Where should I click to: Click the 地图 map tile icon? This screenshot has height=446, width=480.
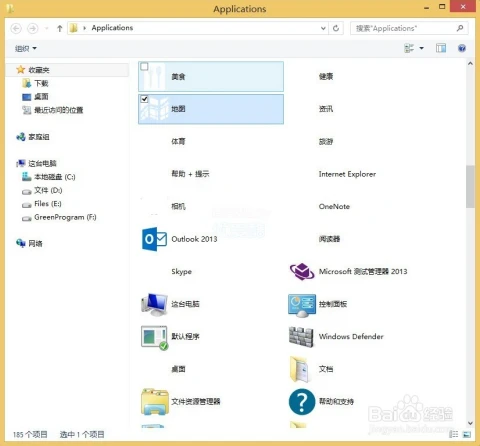coord(154,109)
